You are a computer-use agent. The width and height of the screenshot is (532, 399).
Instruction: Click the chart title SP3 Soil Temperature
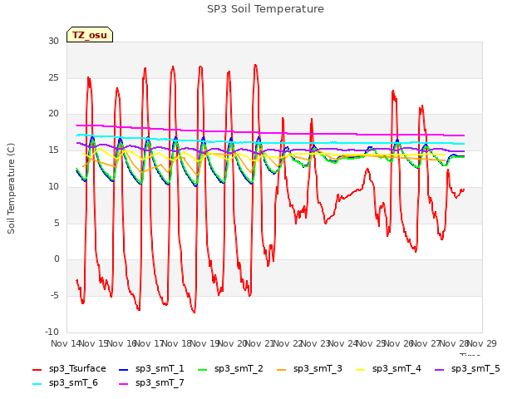265,9
